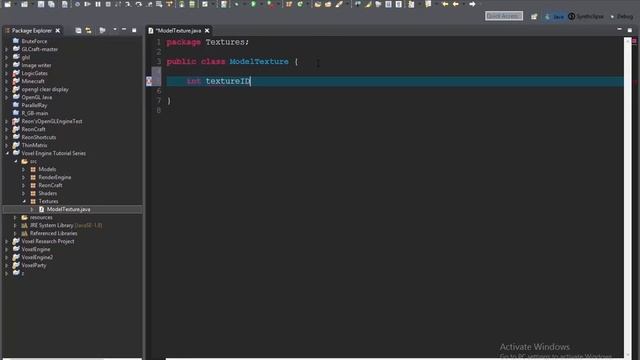This screenshot has width=640, height=360.
Task: Click the Run Last Tool icon
Action: pos(270,4)
